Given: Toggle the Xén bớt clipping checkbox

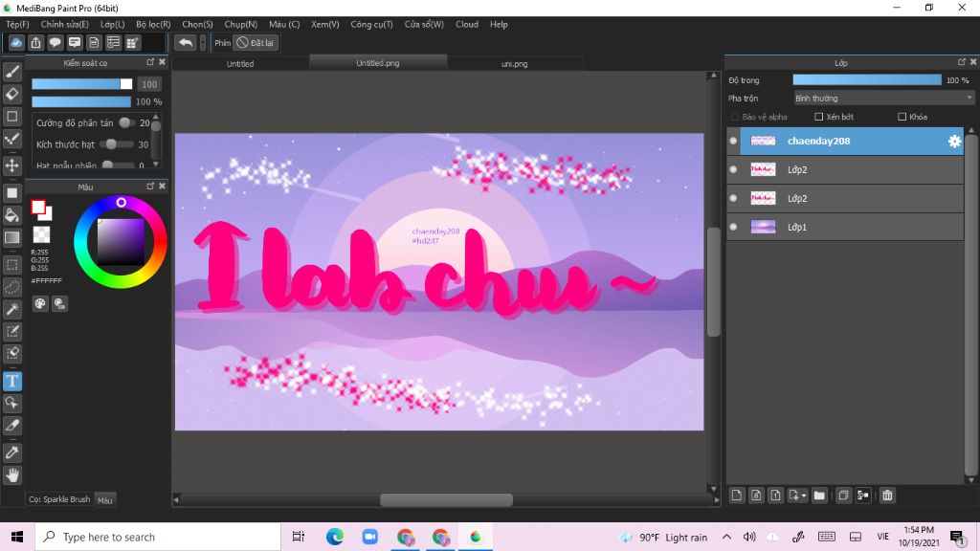Looking at the screenshot, I should (819, 117).
